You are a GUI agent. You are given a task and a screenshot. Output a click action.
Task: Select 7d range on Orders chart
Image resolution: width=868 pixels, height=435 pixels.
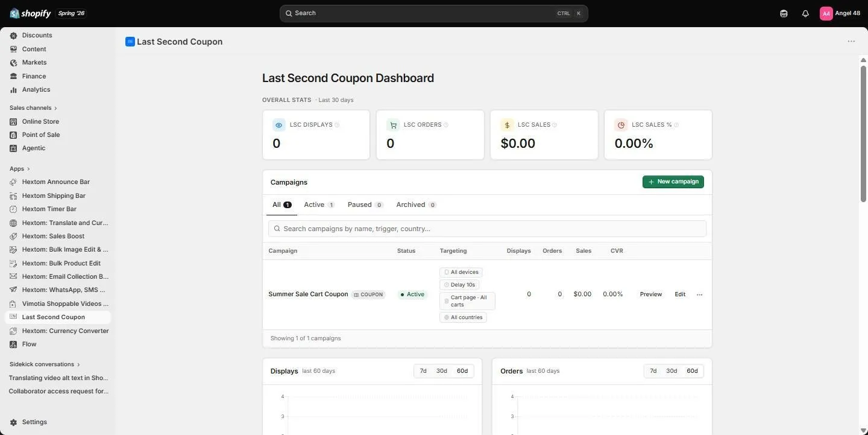pyautogui.click(x=653, y=371)
